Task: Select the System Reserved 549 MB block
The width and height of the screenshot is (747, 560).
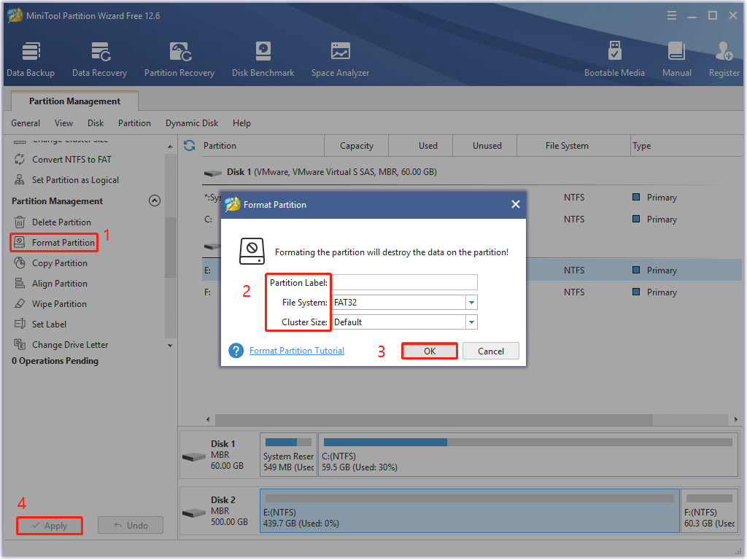Action: [288, 455]
